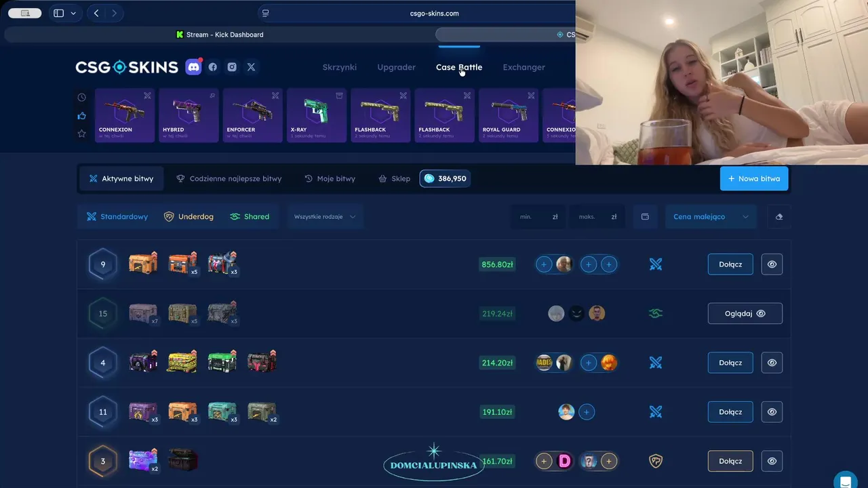This screenshot has height=488, width=868.
Task: Open the Instagram social icon
Action: point(232,67)
